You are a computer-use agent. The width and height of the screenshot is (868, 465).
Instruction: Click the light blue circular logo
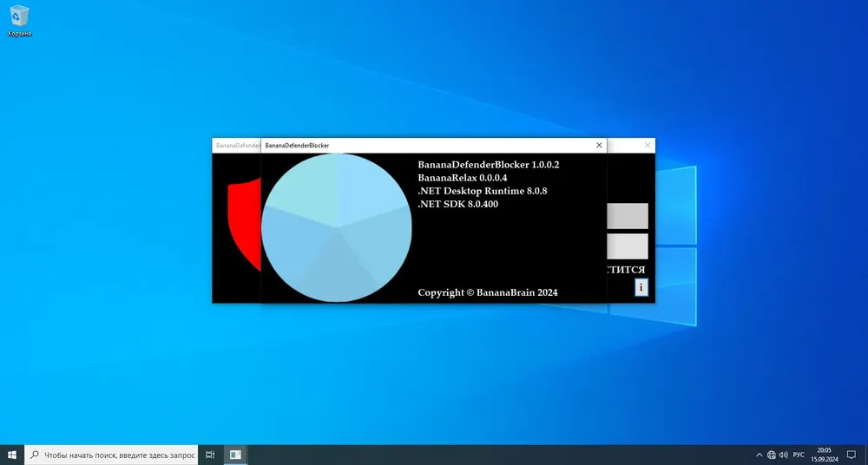tap(337, 227)
